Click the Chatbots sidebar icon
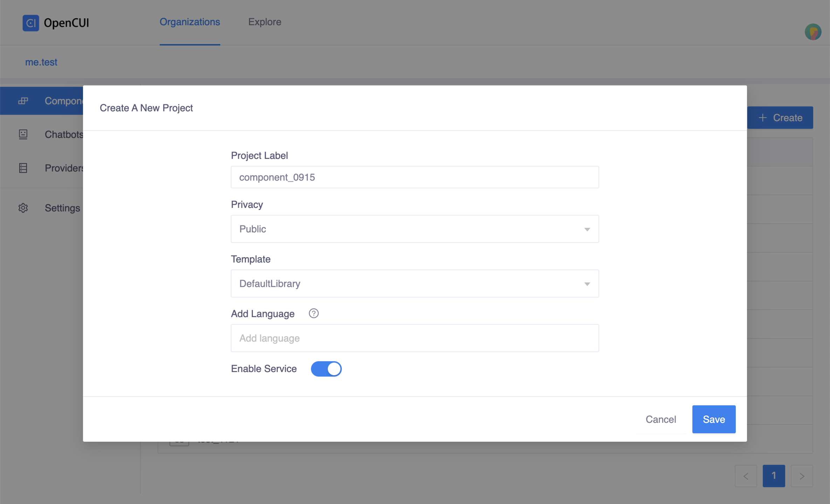The width and height of the screenshot is (830, 504). pos(23,134)
